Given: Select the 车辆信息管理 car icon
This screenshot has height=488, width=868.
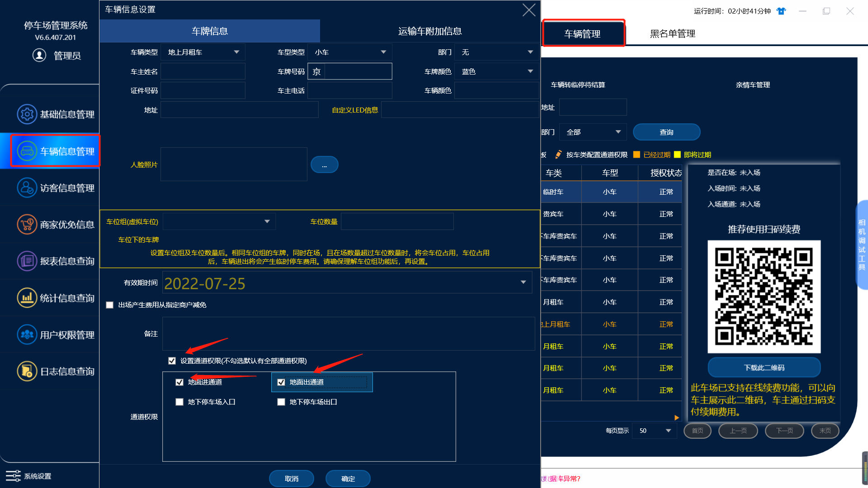Looking at the screenshot, I should pos(27,151).
